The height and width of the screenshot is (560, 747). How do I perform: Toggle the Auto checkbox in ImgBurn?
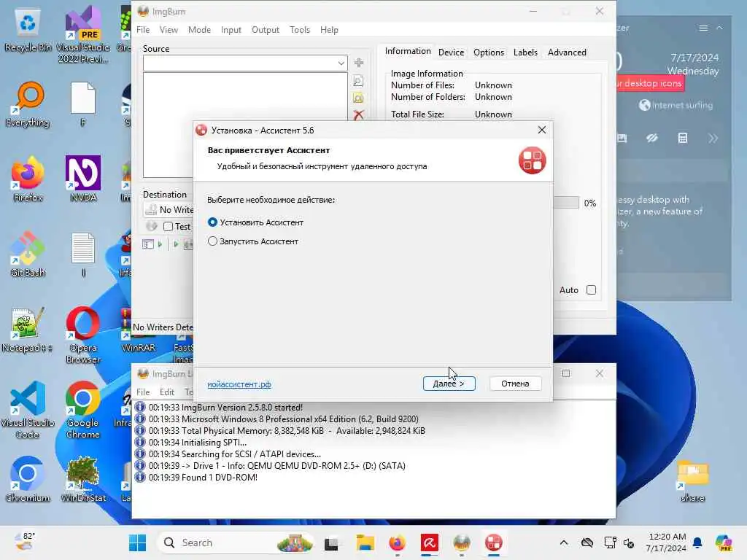click(x=591, y=290)
